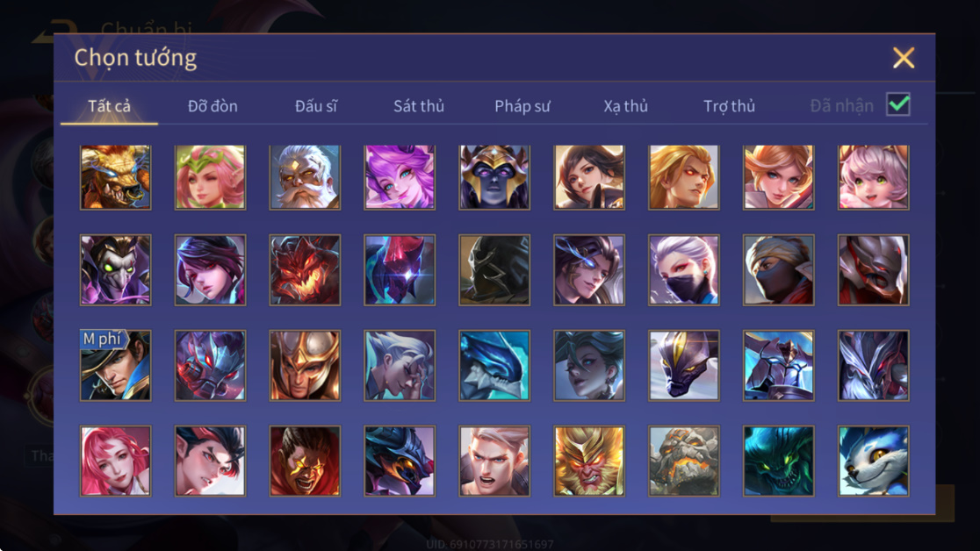The width and height of the screenshot is (980, 551).
Task: Pick the pink-haired girl with cat ears
Action: pos(873,177)
